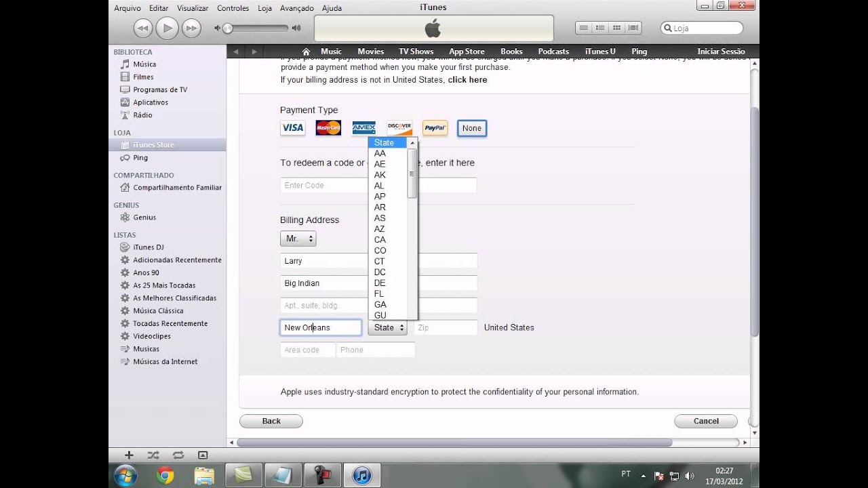Open the Podcasts store tab
The width and height of the screenshot is (868, 488).
(x=553, y=52)
